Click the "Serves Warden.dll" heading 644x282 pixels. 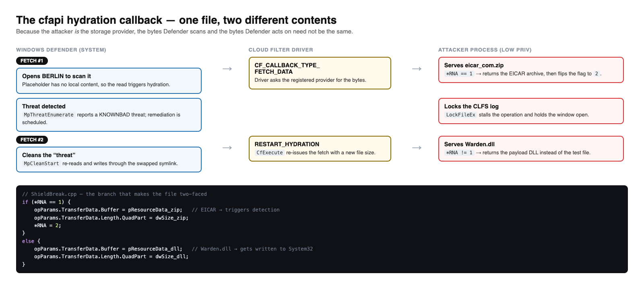pyautogui.click(x=469, y=144)
